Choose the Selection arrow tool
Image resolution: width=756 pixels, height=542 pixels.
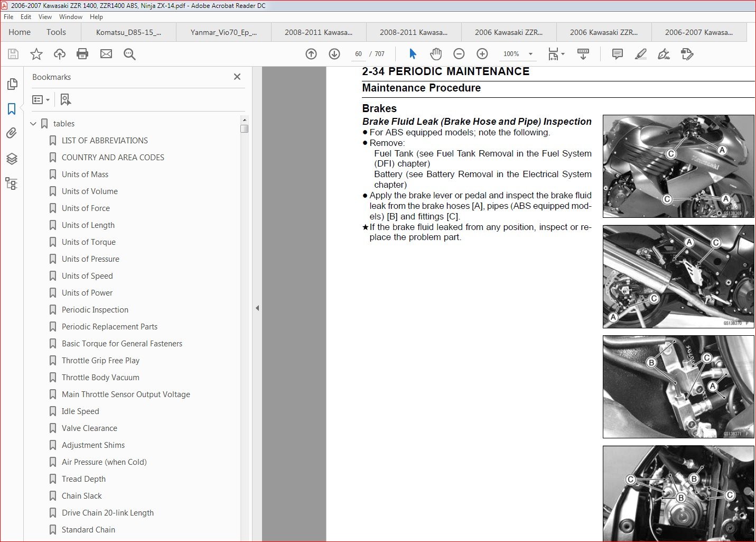pos(413,54)
